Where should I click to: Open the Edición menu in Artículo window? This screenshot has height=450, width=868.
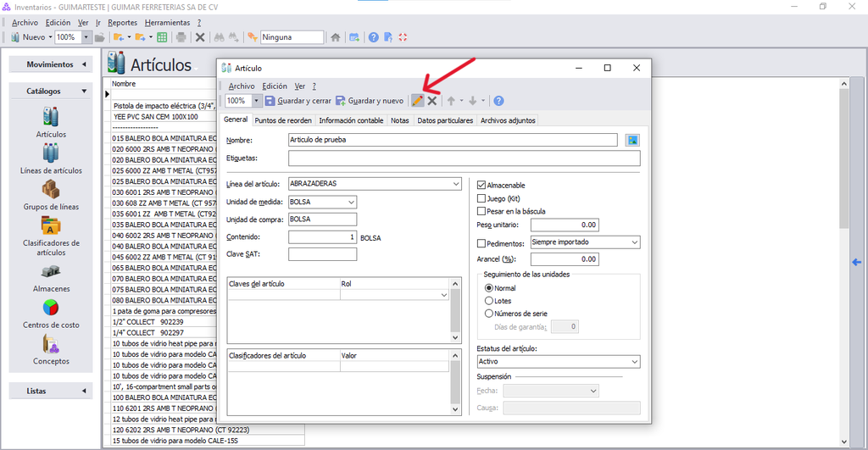[275, 86]
